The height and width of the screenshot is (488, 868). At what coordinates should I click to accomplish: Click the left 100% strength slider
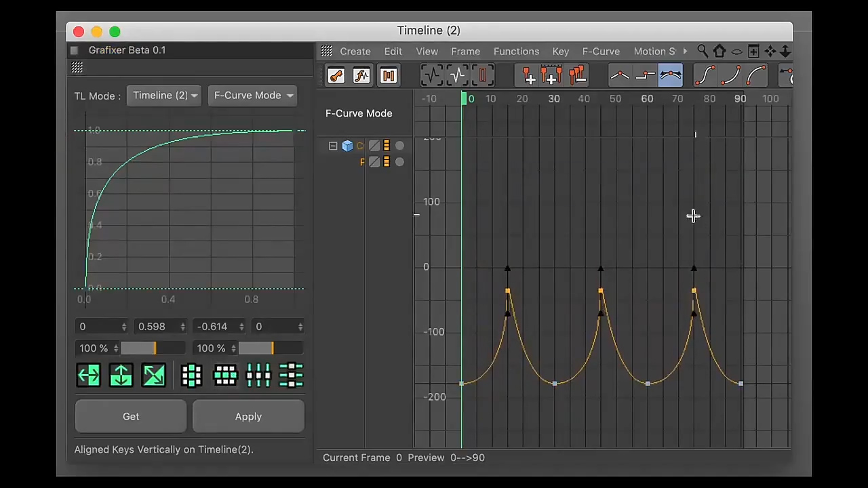tap(138, 348)
